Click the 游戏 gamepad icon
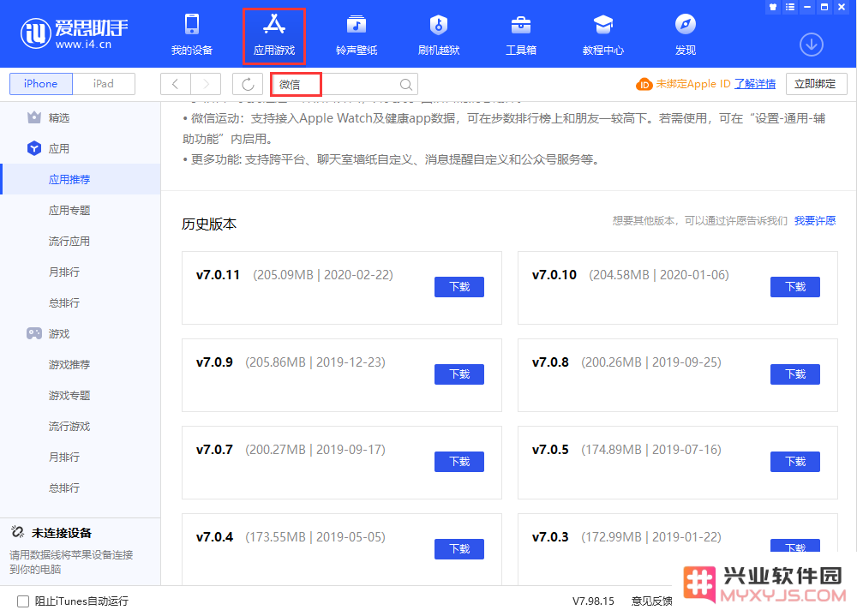 pyautogui.click(x=34, y=333)
